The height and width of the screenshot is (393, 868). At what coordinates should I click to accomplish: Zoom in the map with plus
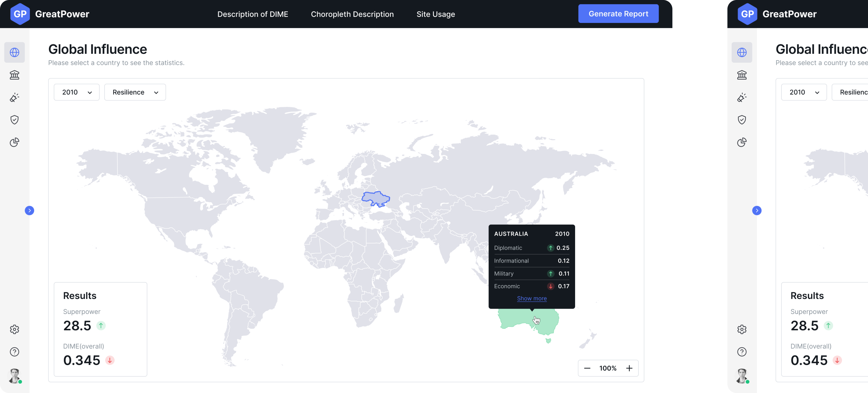629,368
